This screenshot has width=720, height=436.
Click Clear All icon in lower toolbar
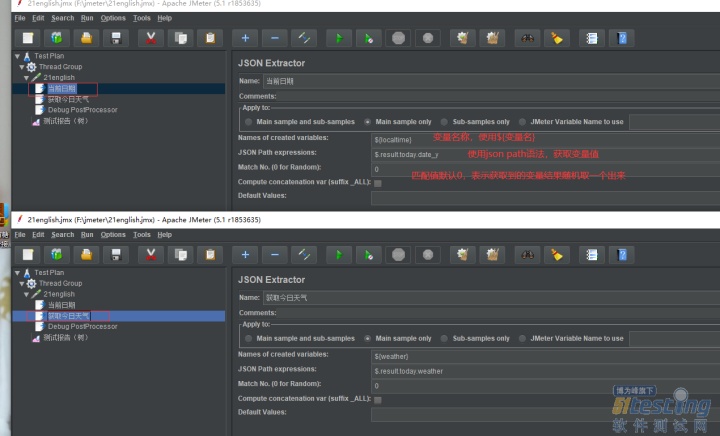[492, 255]
